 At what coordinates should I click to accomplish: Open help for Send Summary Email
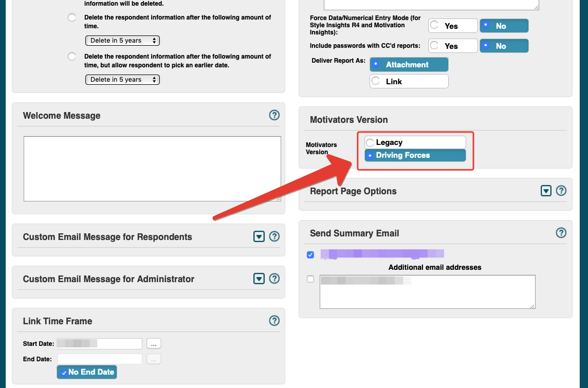coord(561,233)
